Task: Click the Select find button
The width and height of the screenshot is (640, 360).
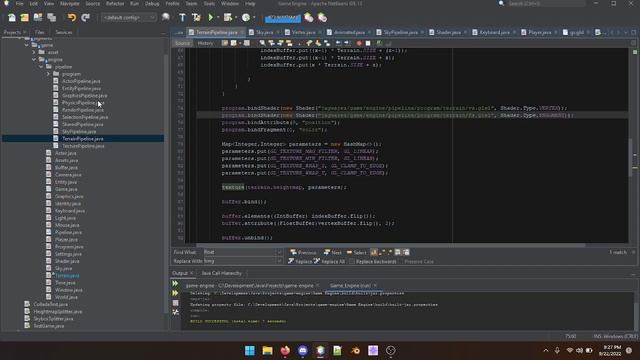Action: [x=356, y=253]
